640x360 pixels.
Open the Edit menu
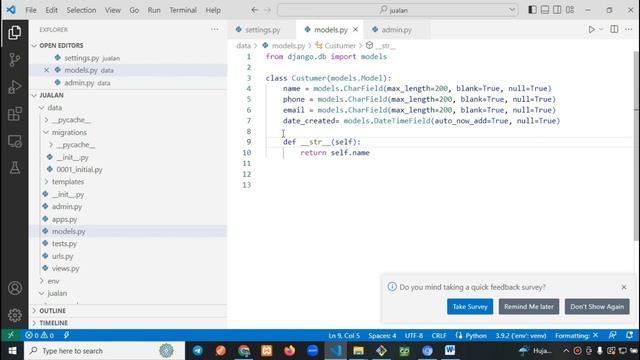51,10
